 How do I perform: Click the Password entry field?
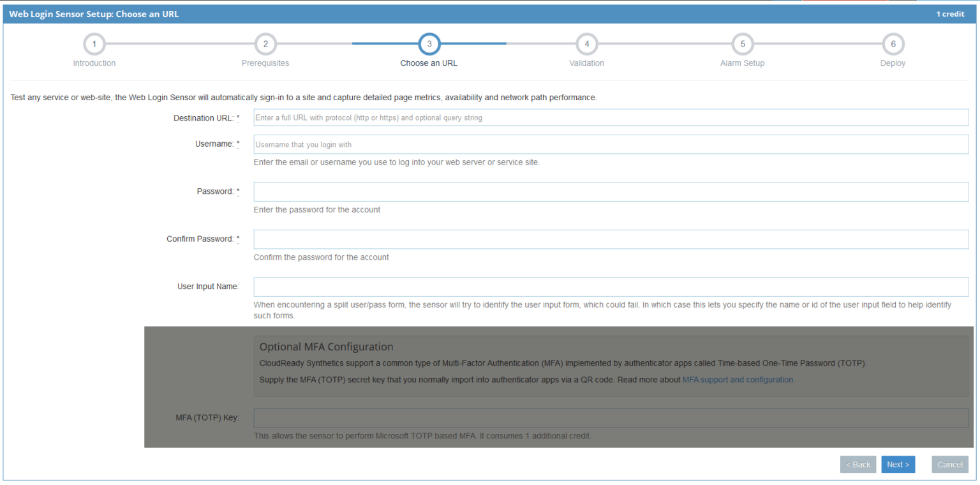tap(611, 191)
